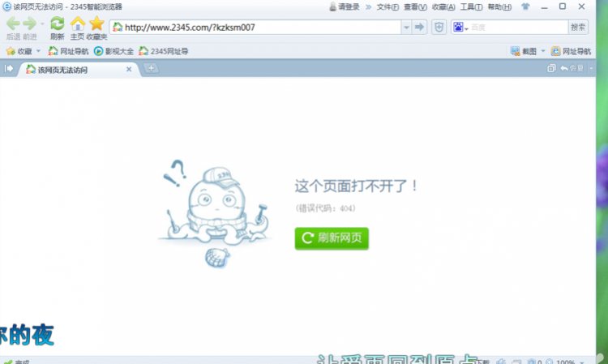608x364 pixels.
Task: Select the 该网页无法访问 tab
Action: [x=78, y=70]
